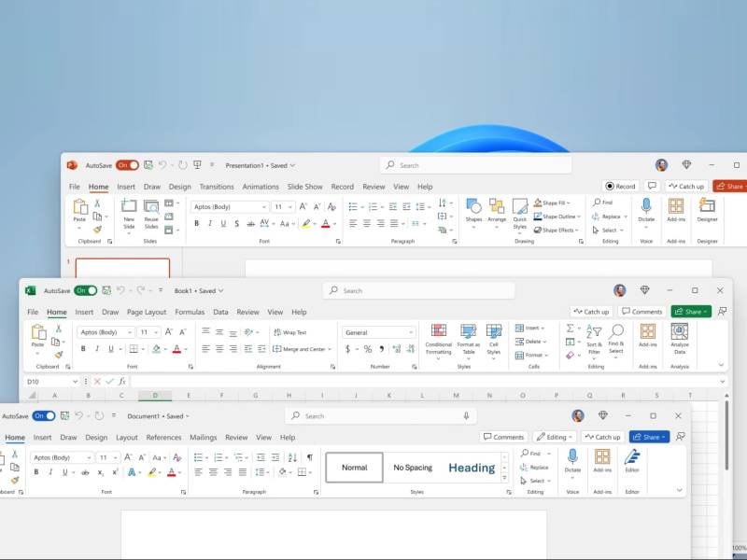Show paragraph marks pilcrow in Word

(310, 457)
